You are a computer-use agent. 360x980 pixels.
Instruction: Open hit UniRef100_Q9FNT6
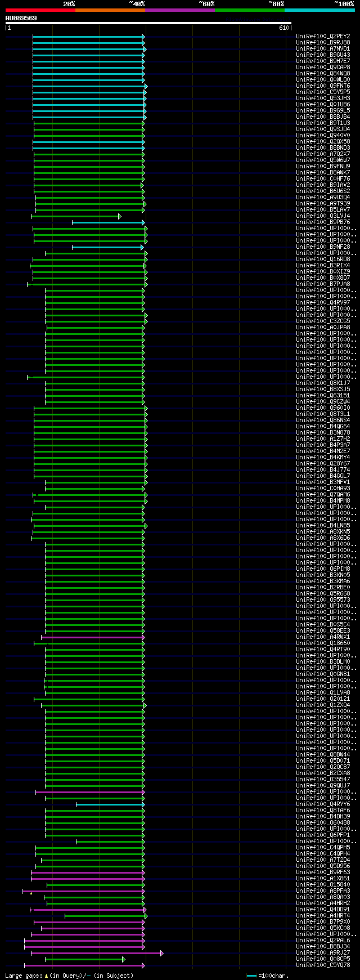(x=323, y=86)
